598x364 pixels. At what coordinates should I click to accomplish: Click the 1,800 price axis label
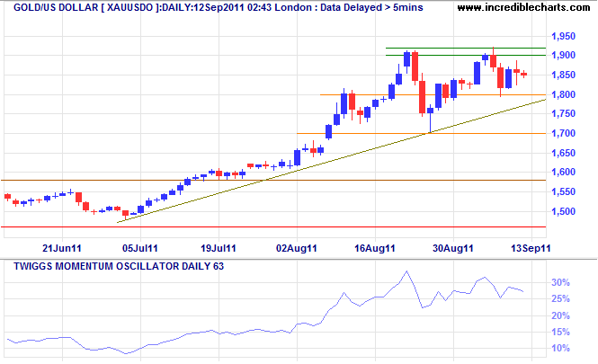pyautogui.click(x=563, y=94)
